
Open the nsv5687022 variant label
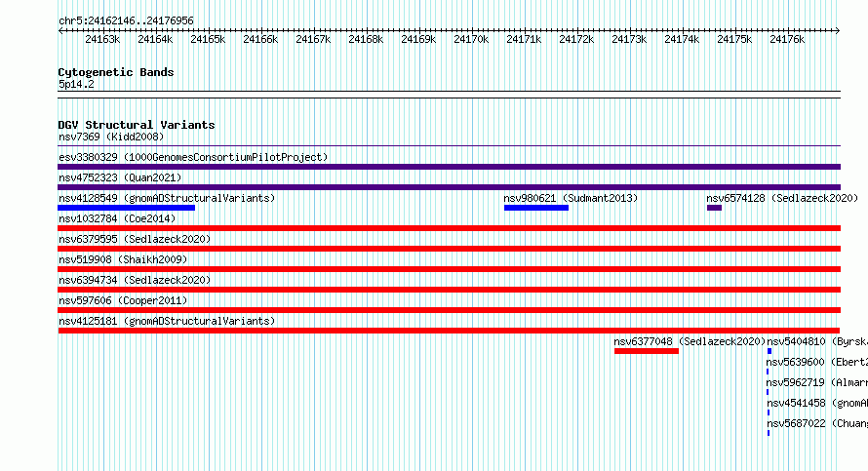tap(817, 423)
